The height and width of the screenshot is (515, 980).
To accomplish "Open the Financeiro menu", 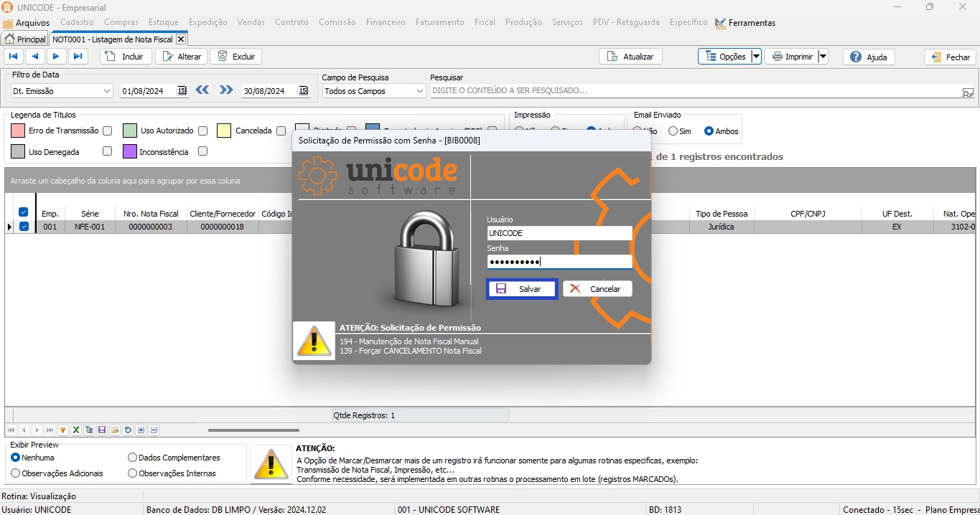I will pyautogui.click(x=386, y=22).
